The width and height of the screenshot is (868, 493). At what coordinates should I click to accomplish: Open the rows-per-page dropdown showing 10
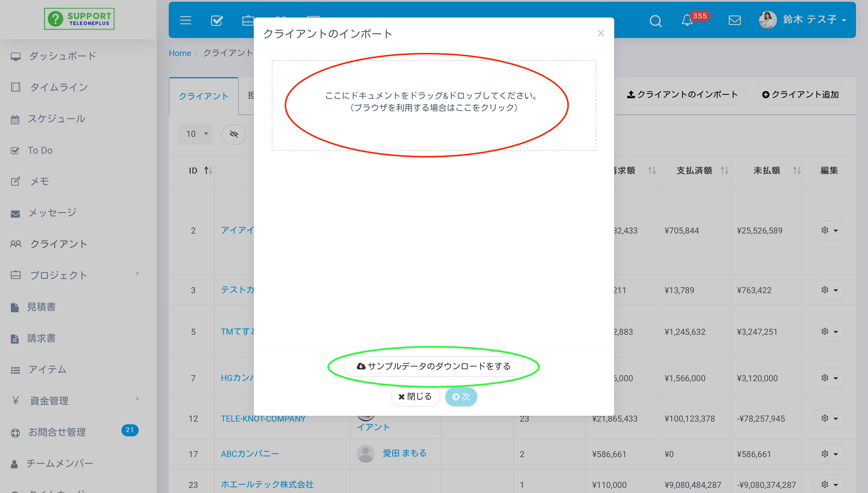coord(195,134)
